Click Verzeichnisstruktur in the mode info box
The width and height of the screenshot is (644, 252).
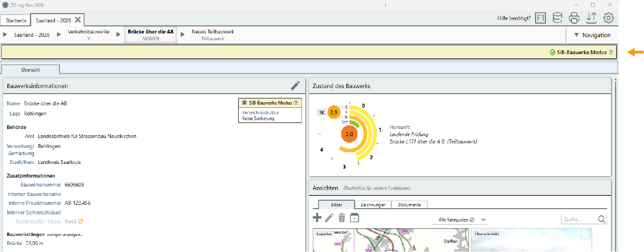pos(260,113)
